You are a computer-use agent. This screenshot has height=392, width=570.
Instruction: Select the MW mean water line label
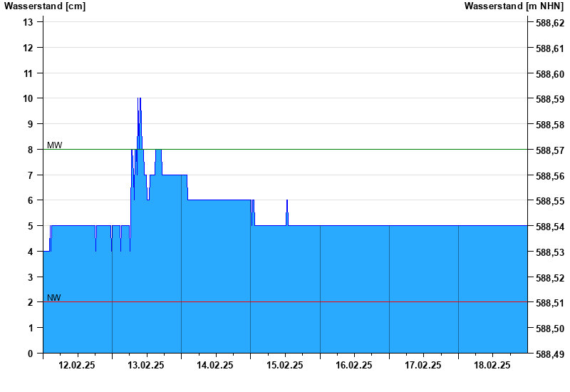coord(55,145)
